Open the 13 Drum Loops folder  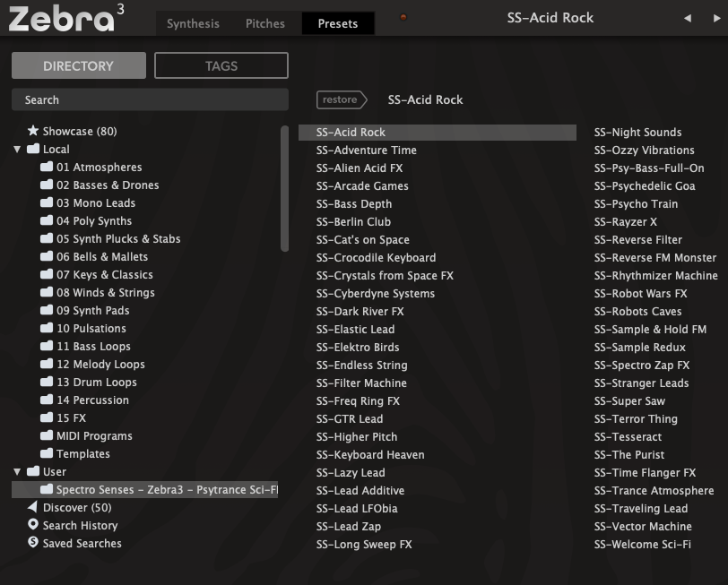tap(97, 382)
